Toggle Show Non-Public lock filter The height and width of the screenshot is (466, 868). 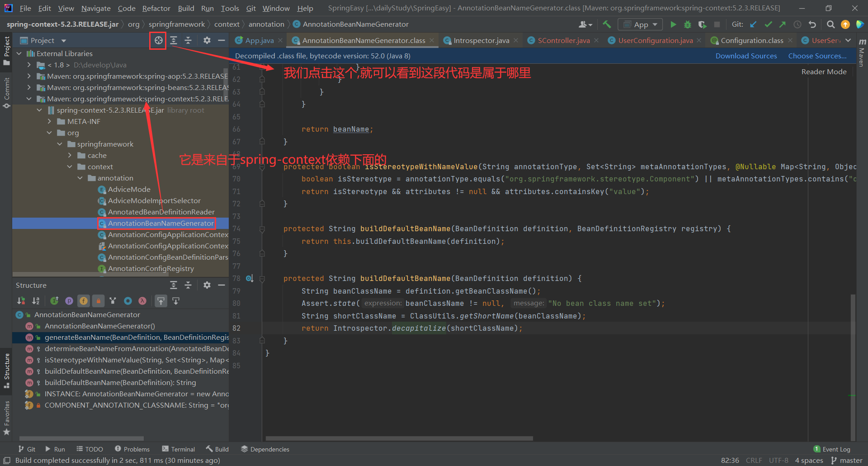coord(98,301)
